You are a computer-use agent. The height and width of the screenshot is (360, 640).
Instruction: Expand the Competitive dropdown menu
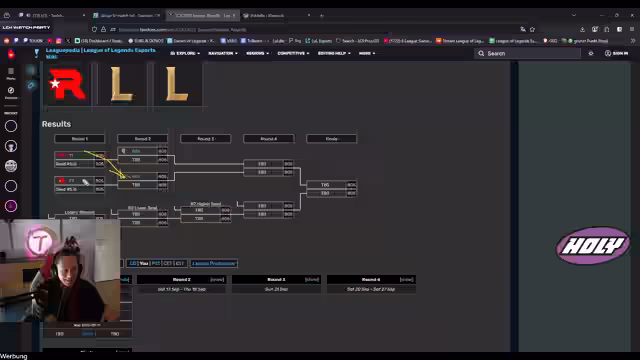293,53
